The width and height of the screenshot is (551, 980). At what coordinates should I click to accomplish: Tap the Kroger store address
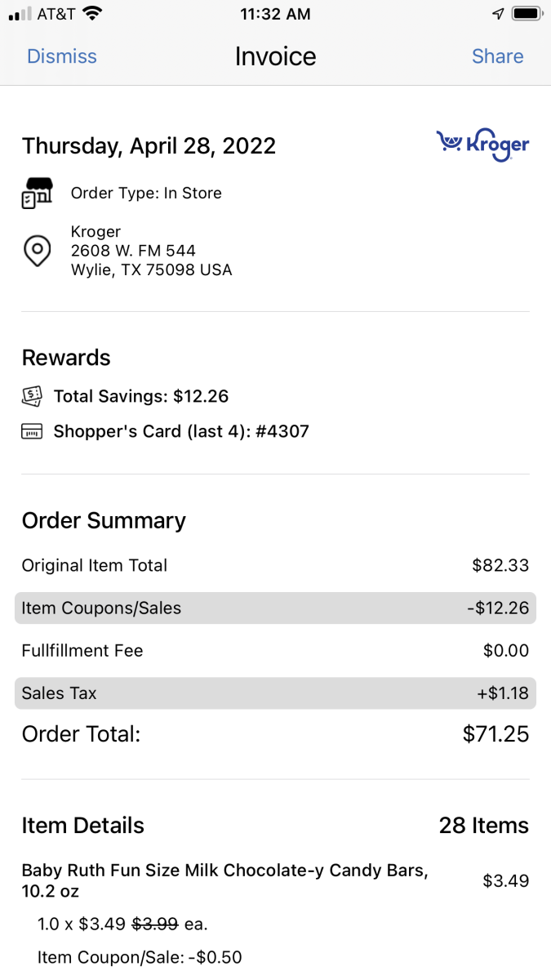tap(151, 251)
